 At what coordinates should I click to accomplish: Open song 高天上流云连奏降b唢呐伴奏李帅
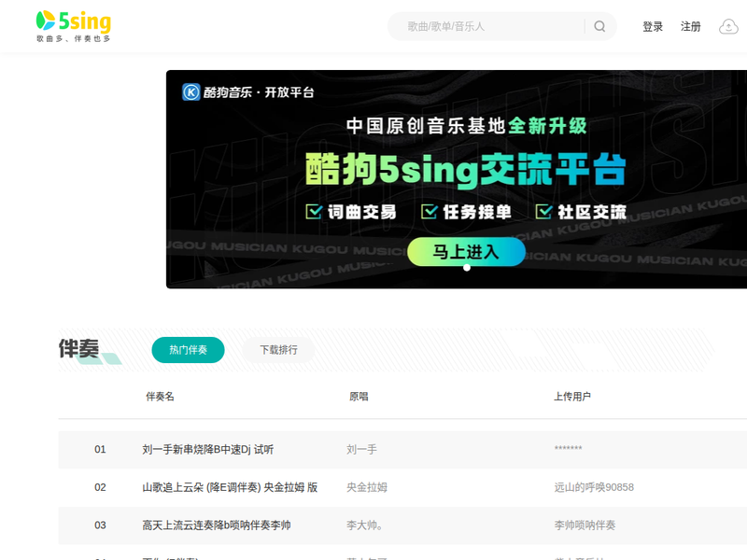[x=217, y=525]
